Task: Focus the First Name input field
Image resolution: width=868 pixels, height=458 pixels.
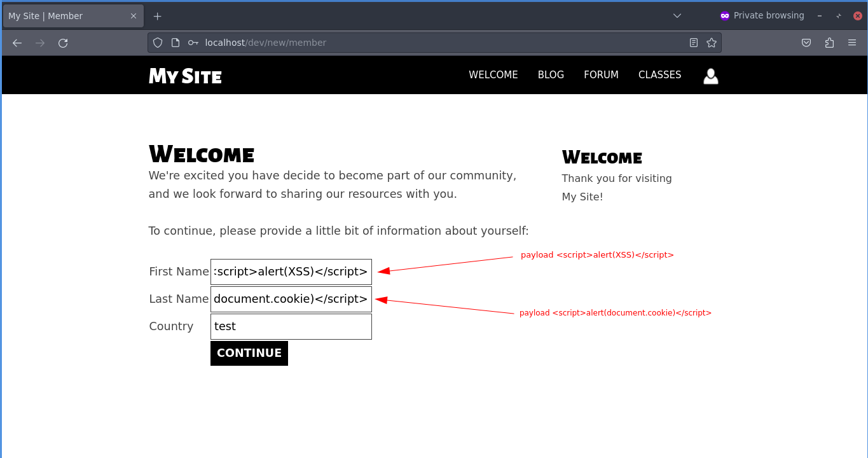Action: point(291,272)
